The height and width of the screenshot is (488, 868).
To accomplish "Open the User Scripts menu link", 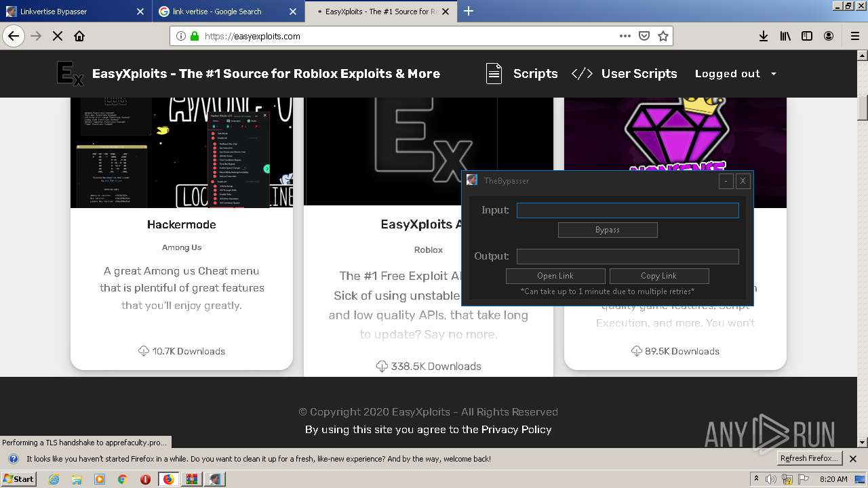I will coord(639,74).
